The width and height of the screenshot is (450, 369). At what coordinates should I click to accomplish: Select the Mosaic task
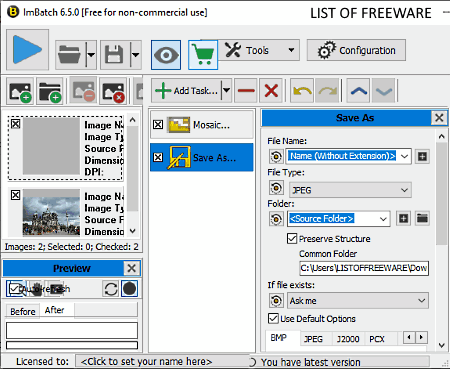click(x=202, y=125)
